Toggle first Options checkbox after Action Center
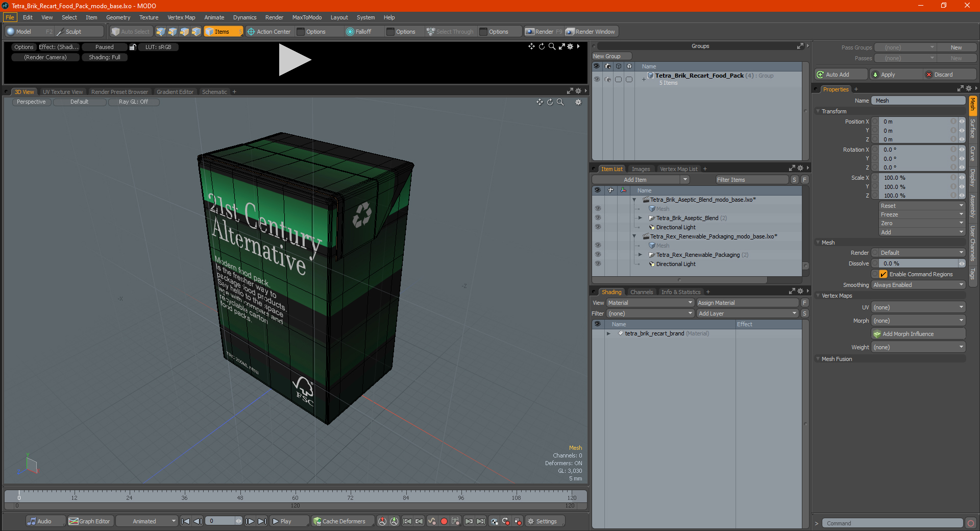Viewport: 980px width, 531px height. (301, 32)
